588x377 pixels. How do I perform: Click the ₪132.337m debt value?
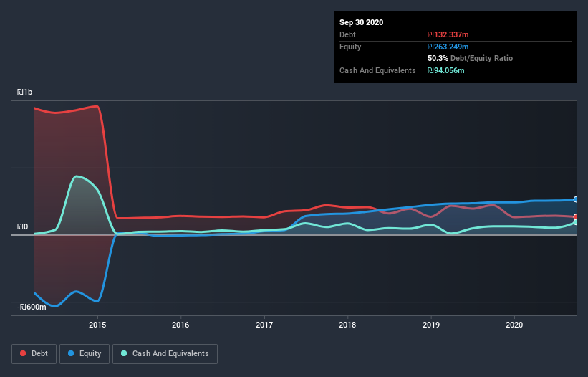[448, 35]
